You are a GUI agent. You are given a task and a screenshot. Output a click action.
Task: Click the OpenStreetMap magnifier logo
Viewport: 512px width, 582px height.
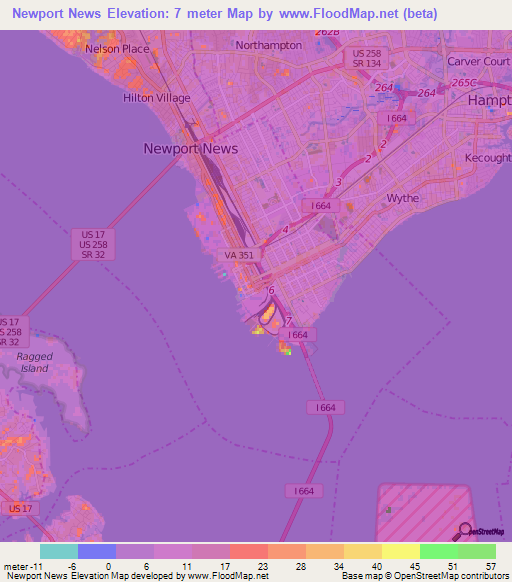click(478, 532)
